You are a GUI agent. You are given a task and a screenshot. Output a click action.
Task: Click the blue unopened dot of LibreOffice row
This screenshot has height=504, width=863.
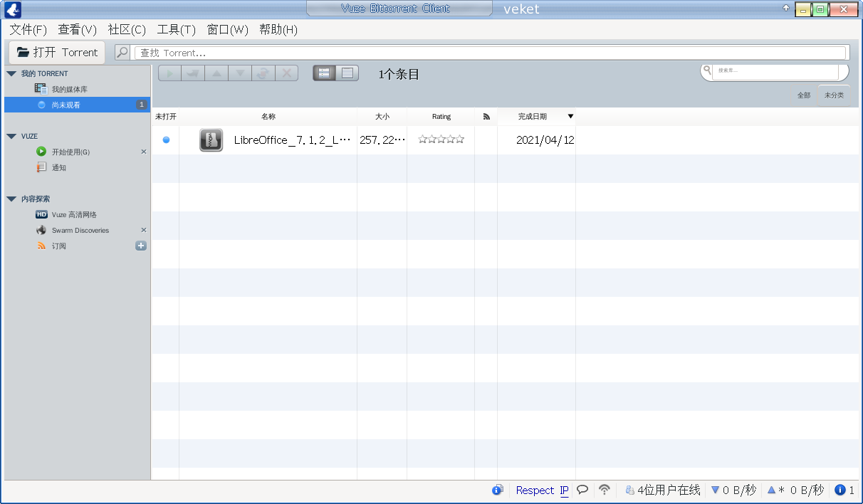(x=166, y=140)
